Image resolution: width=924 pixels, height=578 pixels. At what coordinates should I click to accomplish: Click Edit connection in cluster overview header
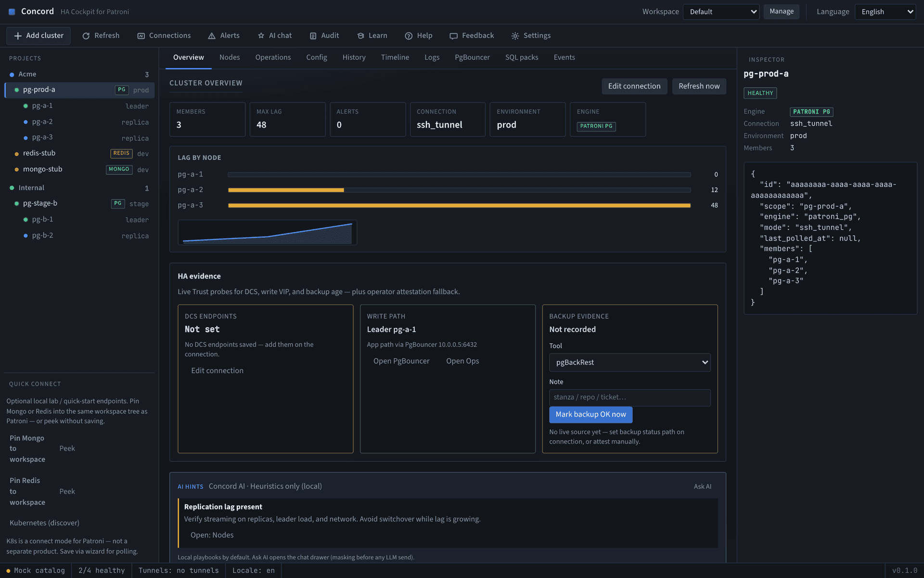coord(634,86)
